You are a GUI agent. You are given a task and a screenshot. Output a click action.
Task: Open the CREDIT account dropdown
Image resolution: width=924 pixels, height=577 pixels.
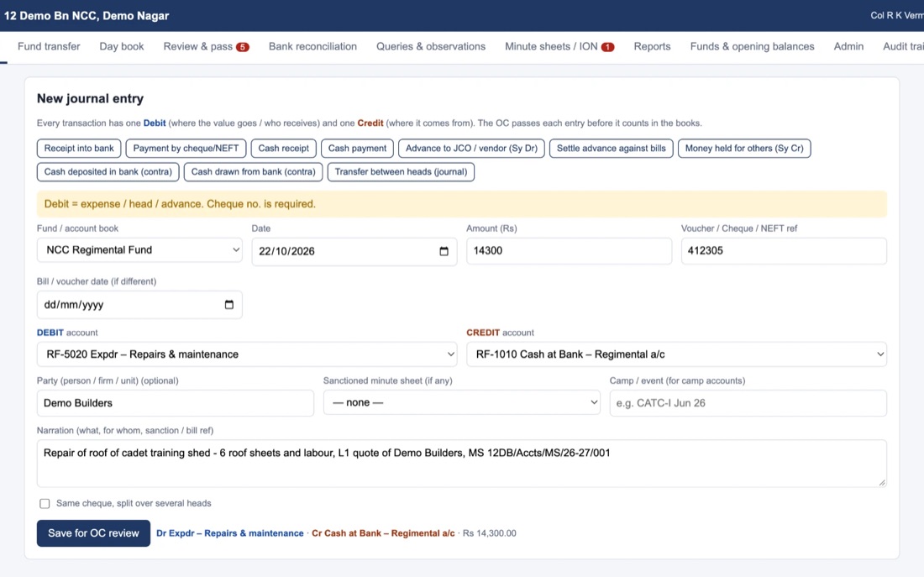tap(676, 354)
